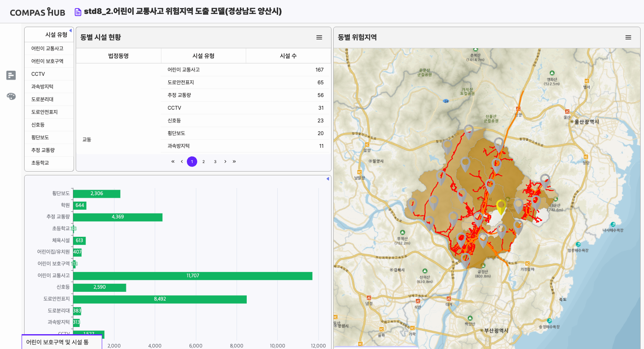Filter by 신호등 in facility list
Image resolution: width=644 pixels, height=349 pixels.
point(49,125)
